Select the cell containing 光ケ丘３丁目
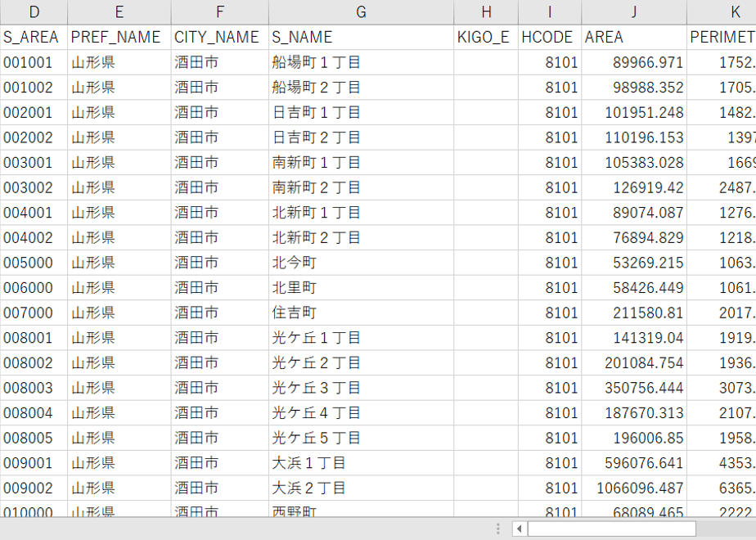 pos(361,388)
